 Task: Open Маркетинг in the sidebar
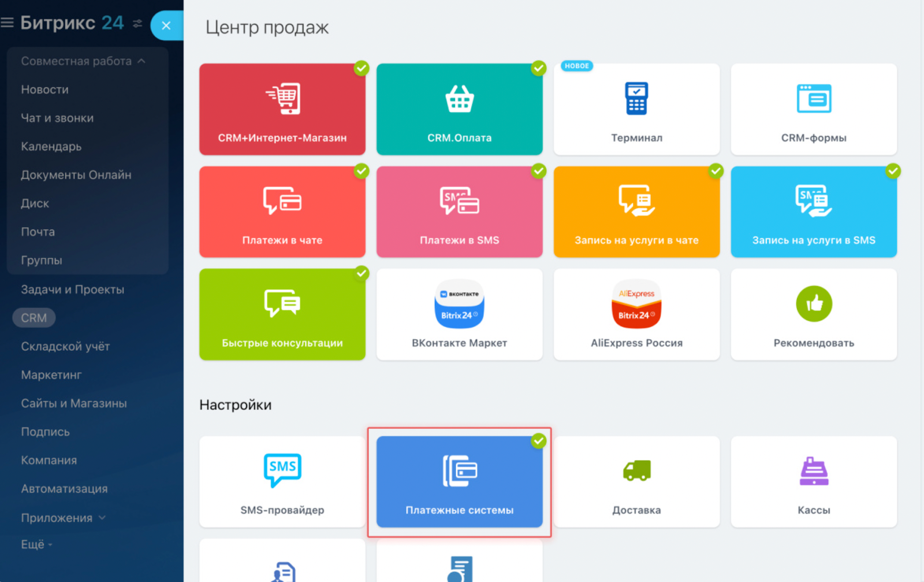(x=51, y=375)
